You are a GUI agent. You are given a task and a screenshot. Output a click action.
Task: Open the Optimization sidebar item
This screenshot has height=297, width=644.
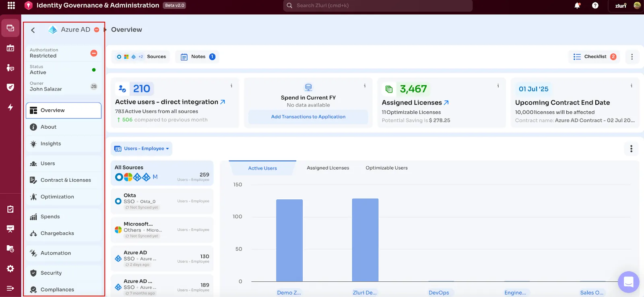pos(64,197)
